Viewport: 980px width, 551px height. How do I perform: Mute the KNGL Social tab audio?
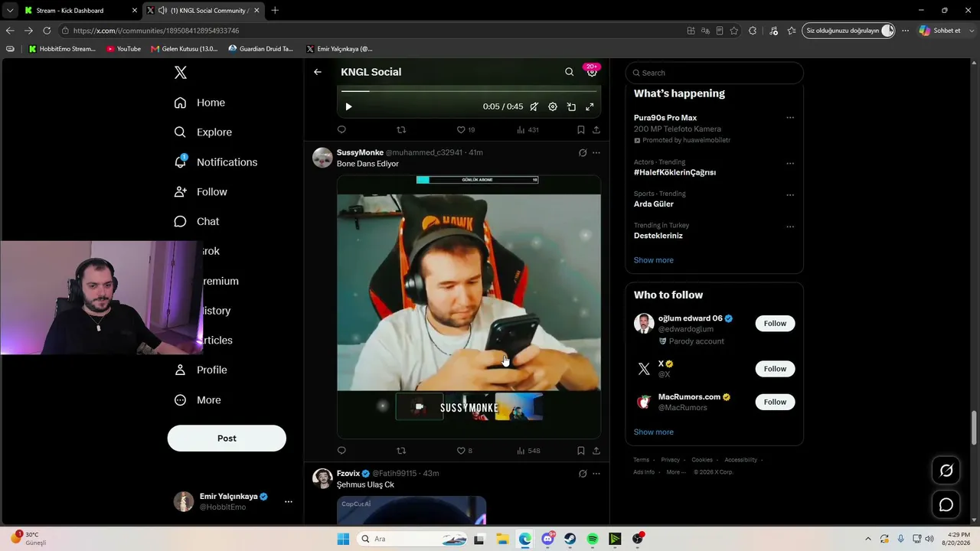pos(162,11)
